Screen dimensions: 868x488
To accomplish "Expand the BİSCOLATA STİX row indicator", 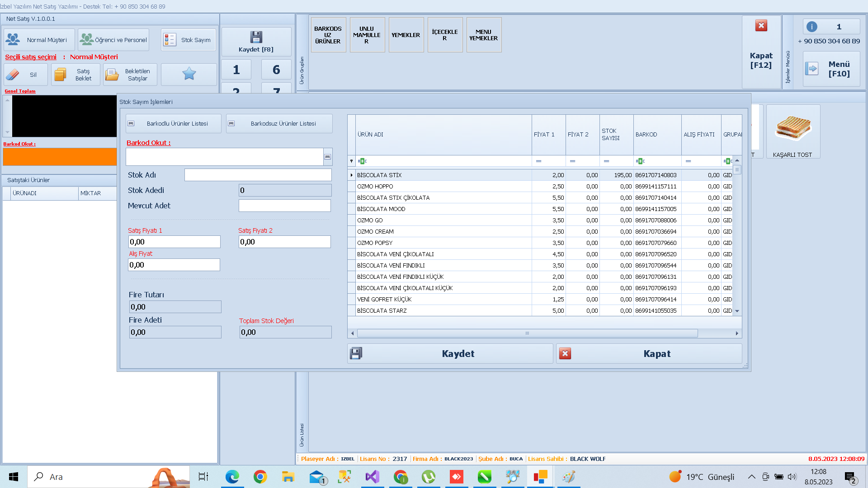I will tap(351, 175).
